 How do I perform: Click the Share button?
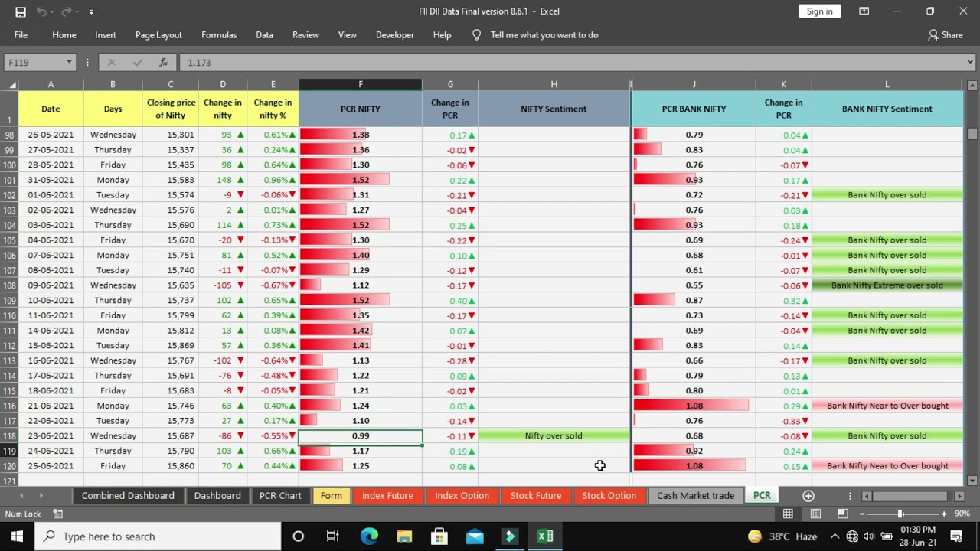[945, 35]
